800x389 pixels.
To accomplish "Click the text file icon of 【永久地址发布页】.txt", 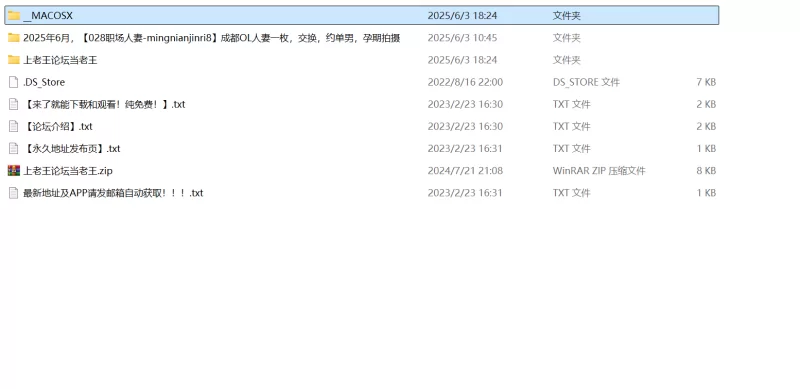I will coord(14,149).
